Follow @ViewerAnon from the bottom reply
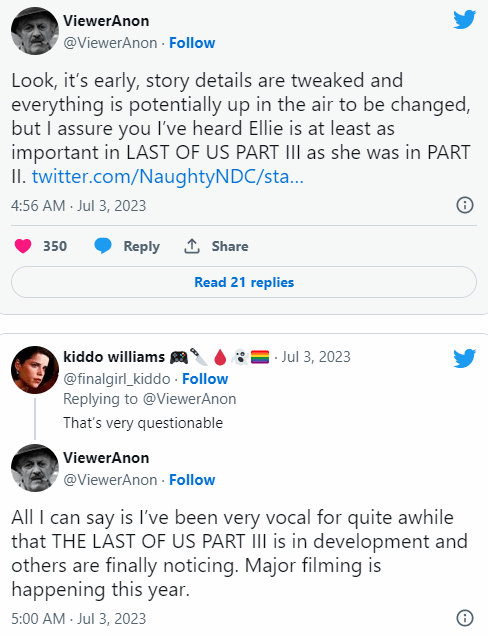The width and height of the screenshot is (488, 636). coord(192,479)
